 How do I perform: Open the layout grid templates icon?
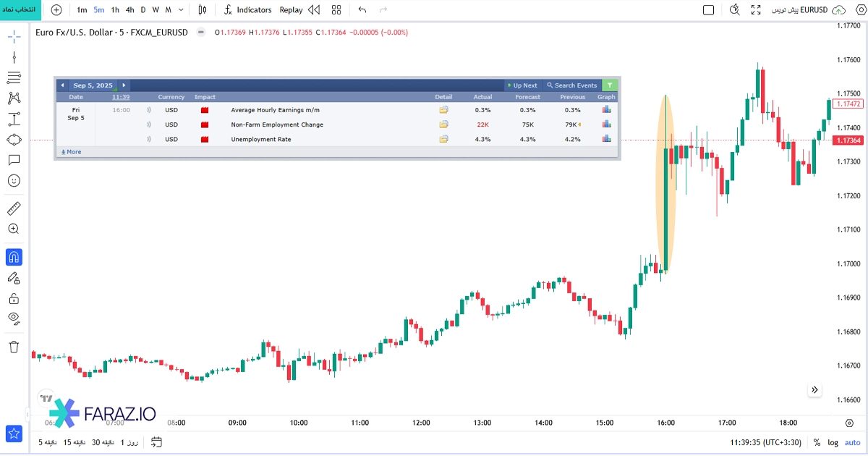click(x=336, y=10)
